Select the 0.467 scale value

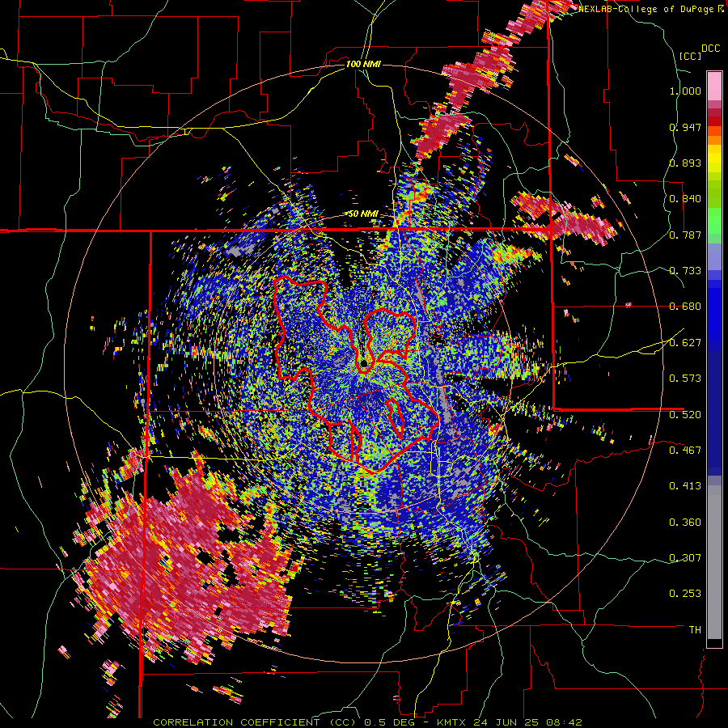(685, 451)
